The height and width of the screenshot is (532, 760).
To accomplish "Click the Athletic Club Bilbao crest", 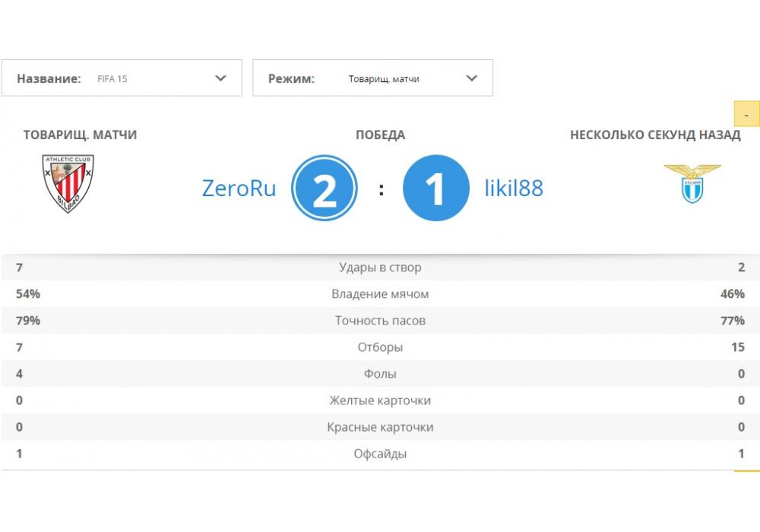I will point(68,183).
